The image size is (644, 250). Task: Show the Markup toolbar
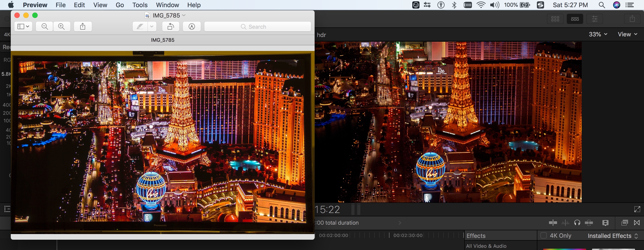click(192, 26)
